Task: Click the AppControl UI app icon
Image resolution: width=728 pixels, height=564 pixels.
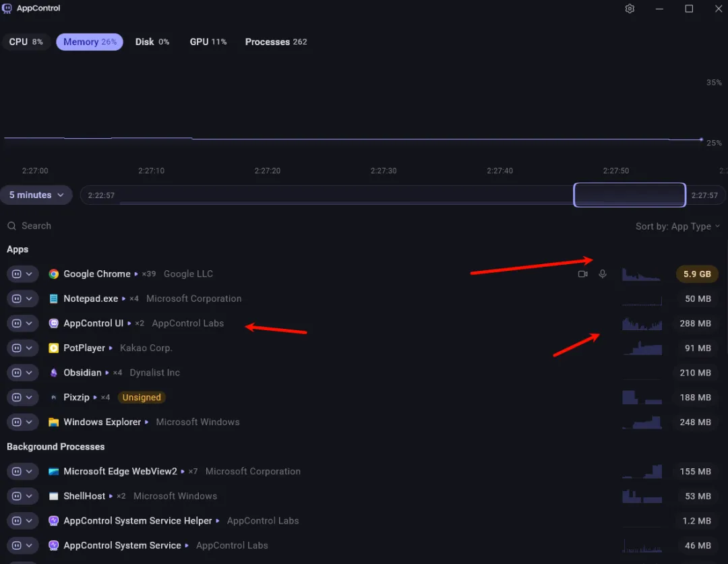Action: pyautogui.click(x=54, y=323)
